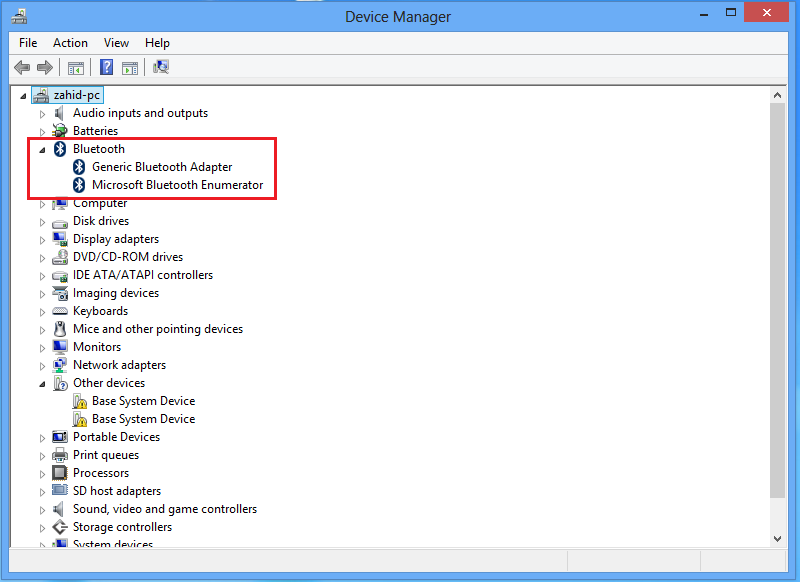This screenshot has width=800, height=582.
Task: Click the Imaging devices camera icon
Action: point(60,293)
